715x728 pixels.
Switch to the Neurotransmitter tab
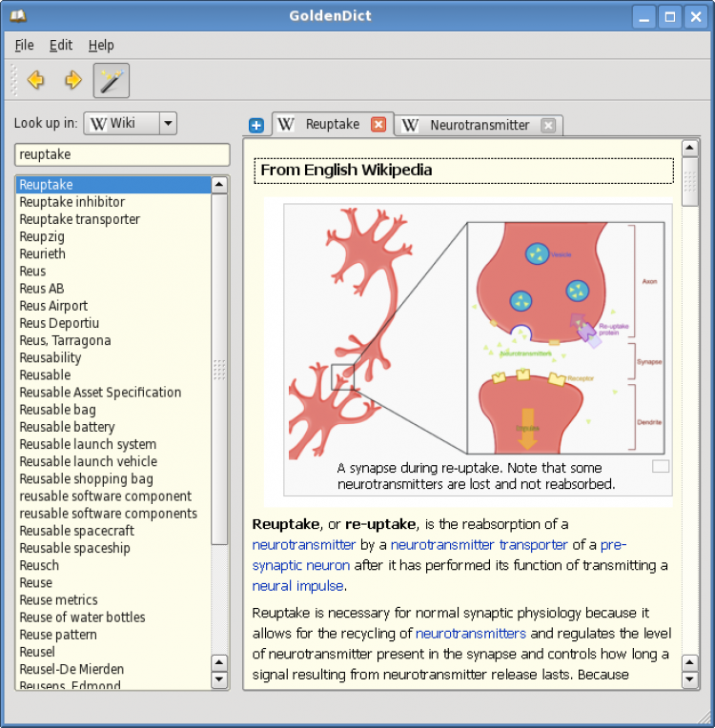479,125
